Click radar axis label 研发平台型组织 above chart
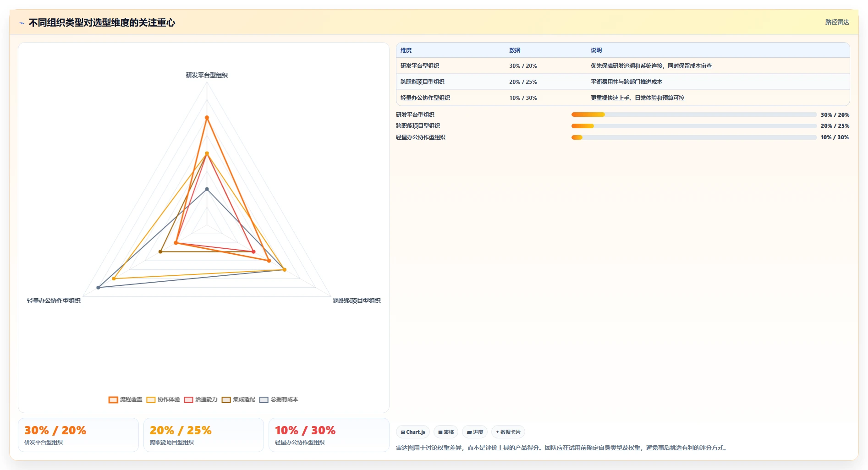 pyautogui.click(x=207, y=75)
